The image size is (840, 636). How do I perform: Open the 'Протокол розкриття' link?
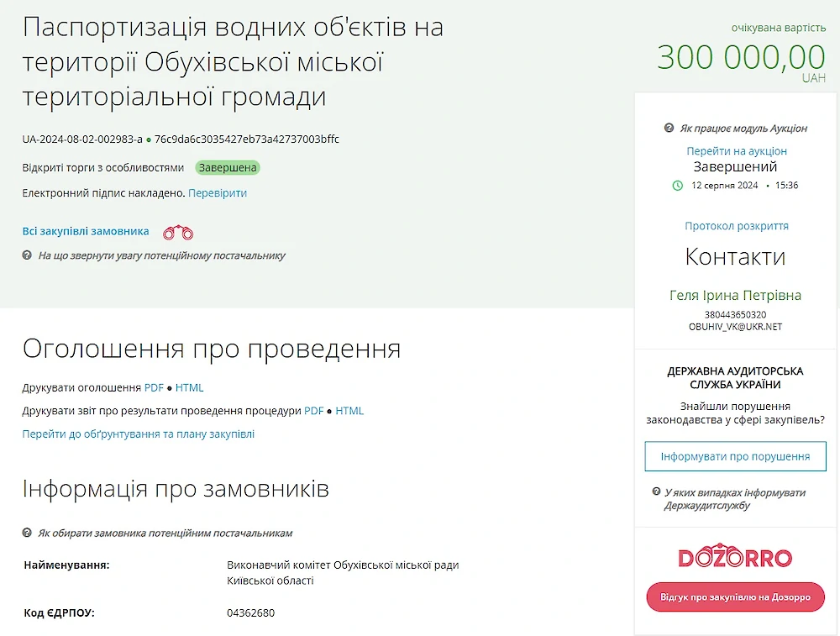(x=736, y=226)
